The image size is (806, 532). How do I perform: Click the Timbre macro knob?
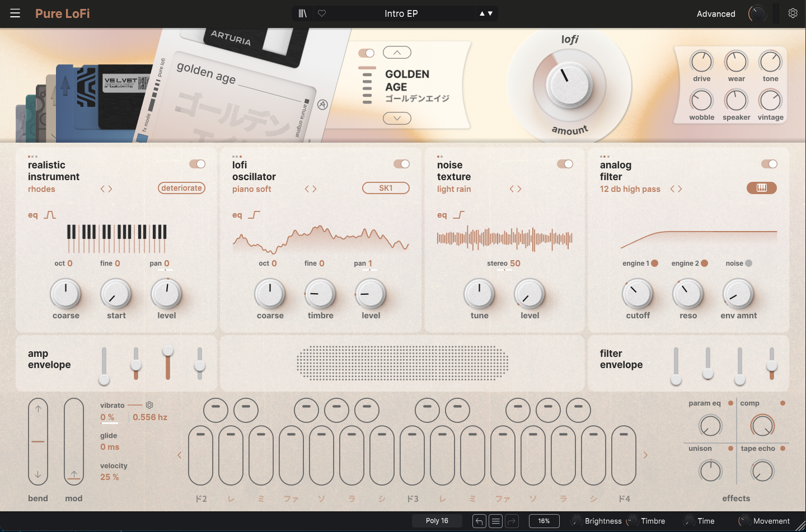pyautogui.click(x=632, y=521)
